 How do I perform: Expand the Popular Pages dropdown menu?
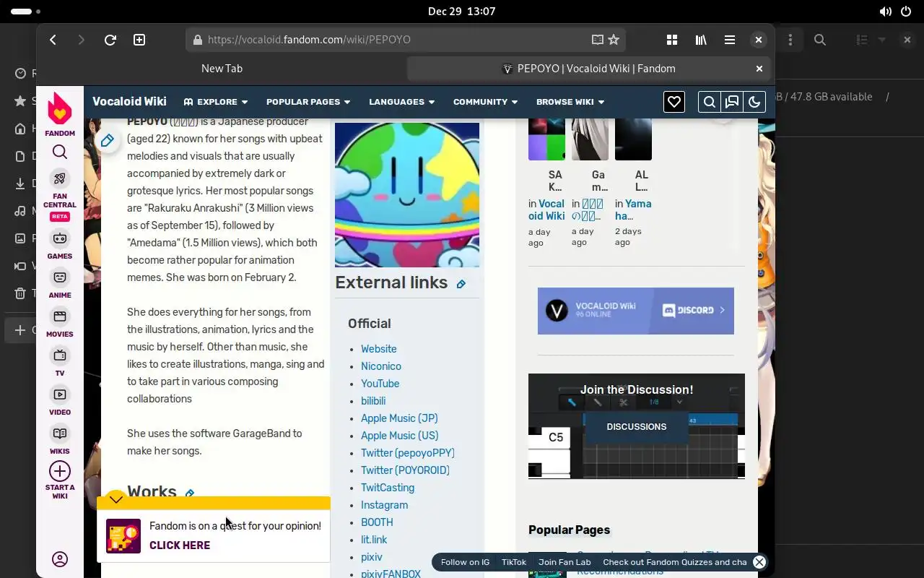tap(308, 102)
